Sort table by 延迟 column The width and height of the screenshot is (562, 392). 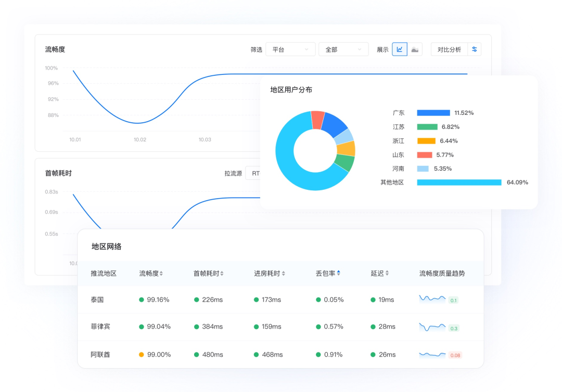pyautogui.click(x=387, y=273)
